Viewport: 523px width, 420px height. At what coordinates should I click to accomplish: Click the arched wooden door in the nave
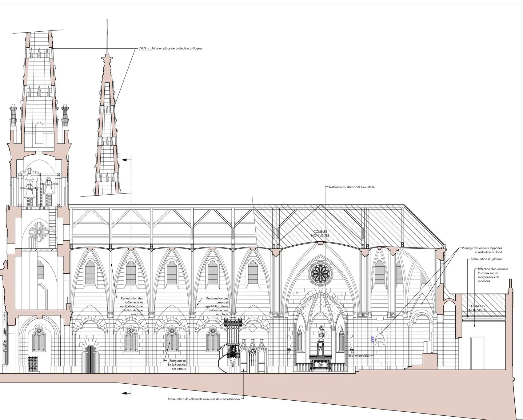(x=90, y=359)
